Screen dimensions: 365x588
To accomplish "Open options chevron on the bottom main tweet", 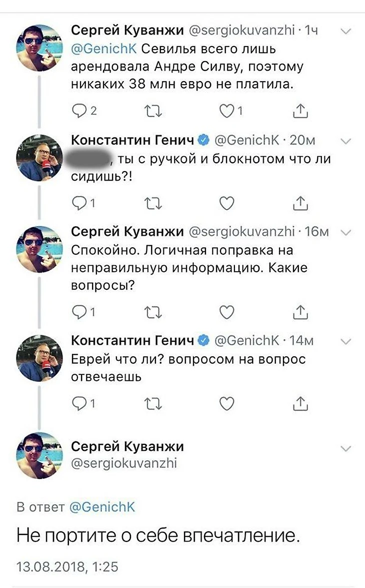I will [x=345, y=448].
